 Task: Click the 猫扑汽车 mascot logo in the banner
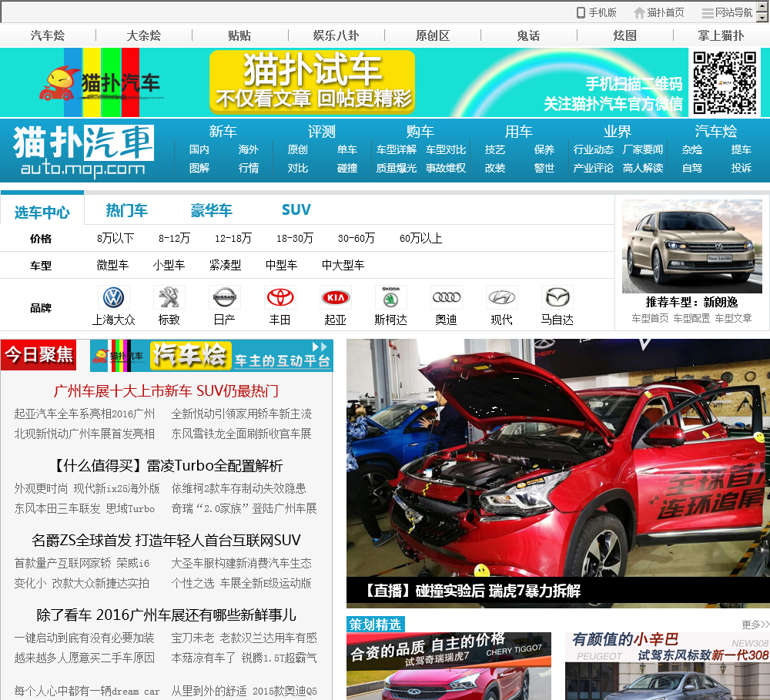[x=99, y=82]
